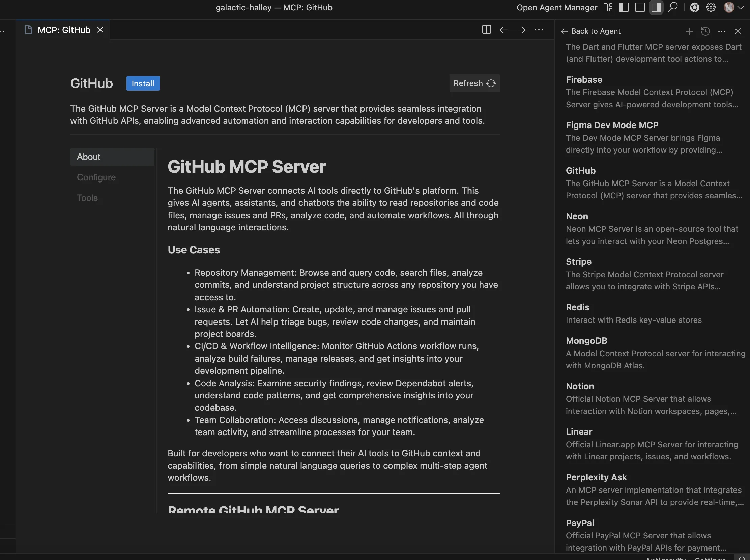The width and height of the screenshot is (750, 560).
Task: Split the editor into two panes
Action: (486, 30)
